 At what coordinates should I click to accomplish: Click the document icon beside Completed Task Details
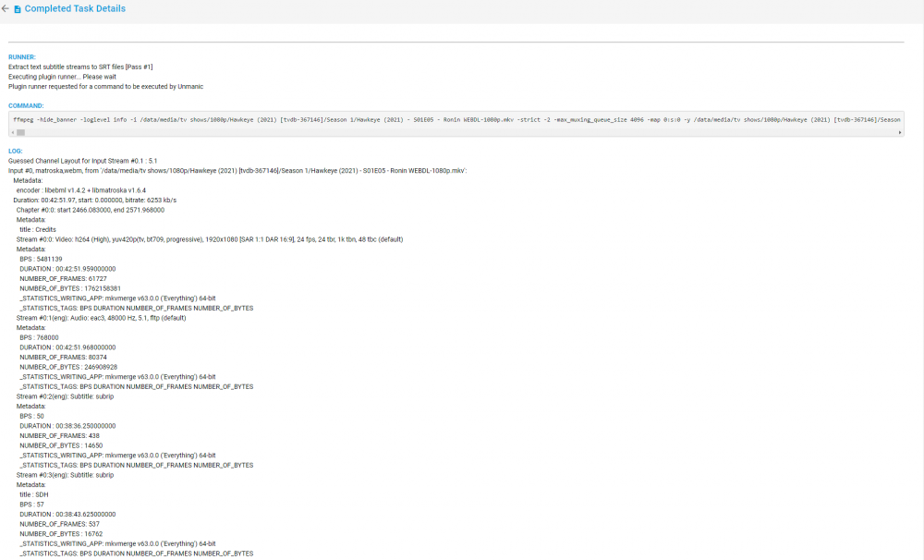click(17, 9)
